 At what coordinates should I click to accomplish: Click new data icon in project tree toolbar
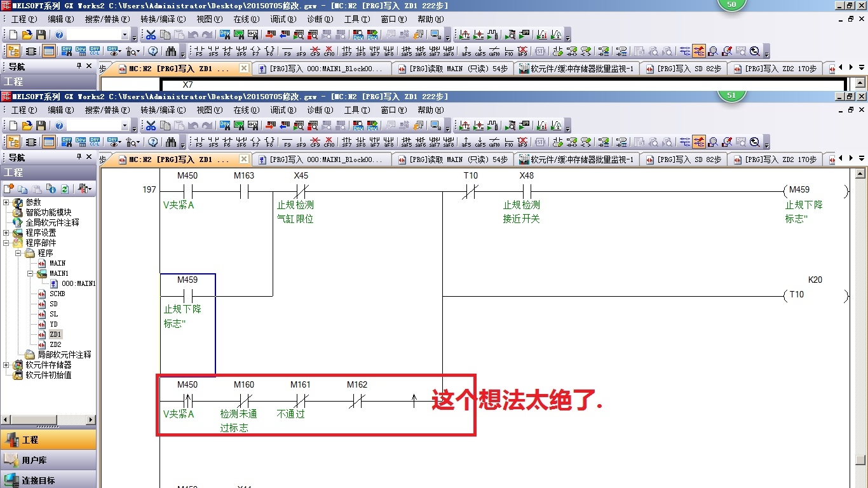point(8,189)
